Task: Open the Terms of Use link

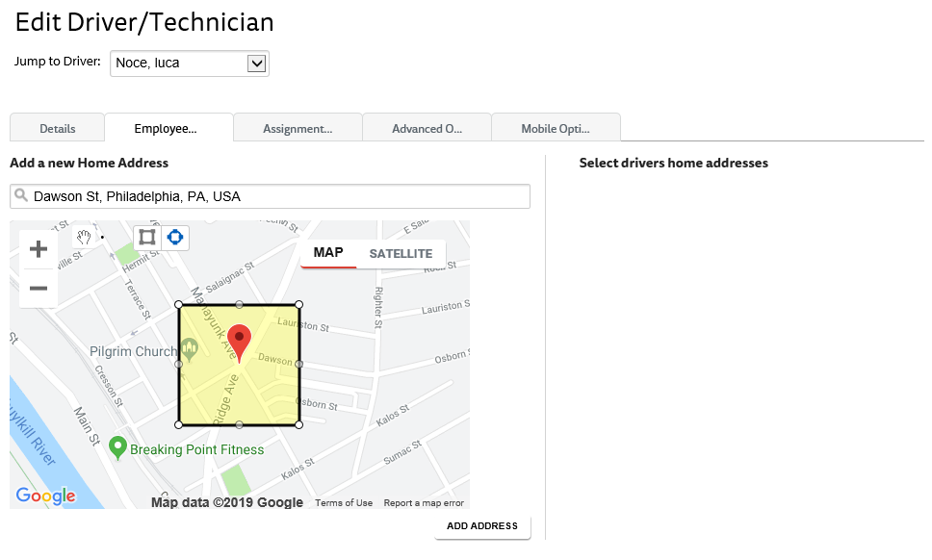Action: coord(344,503)
